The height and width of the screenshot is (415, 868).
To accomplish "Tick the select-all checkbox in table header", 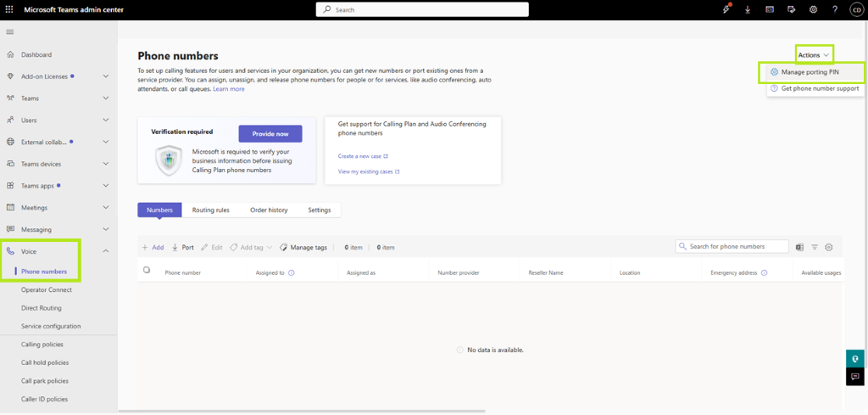I will 147,270.
